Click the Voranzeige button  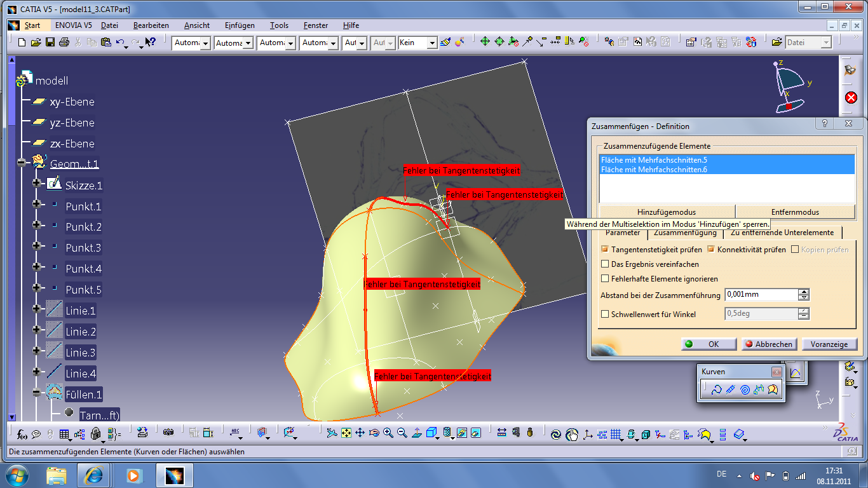(x=829, y=344)
